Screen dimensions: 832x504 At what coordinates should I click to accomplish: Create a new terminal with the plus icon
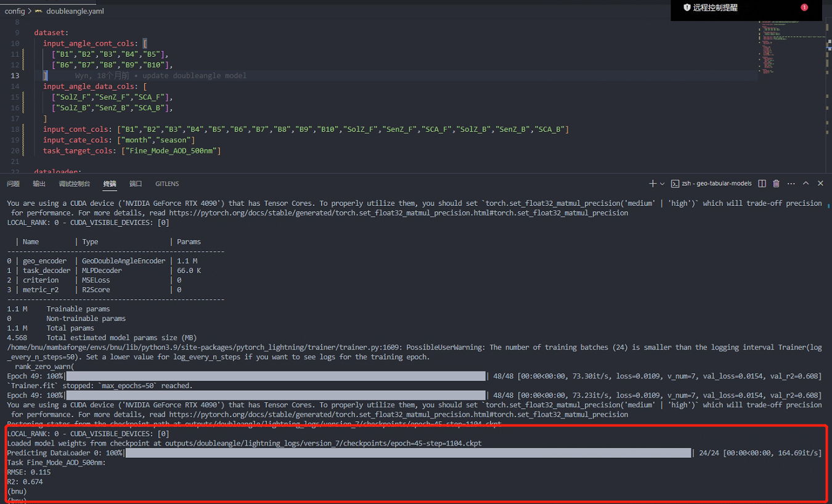tap(653, 184)
